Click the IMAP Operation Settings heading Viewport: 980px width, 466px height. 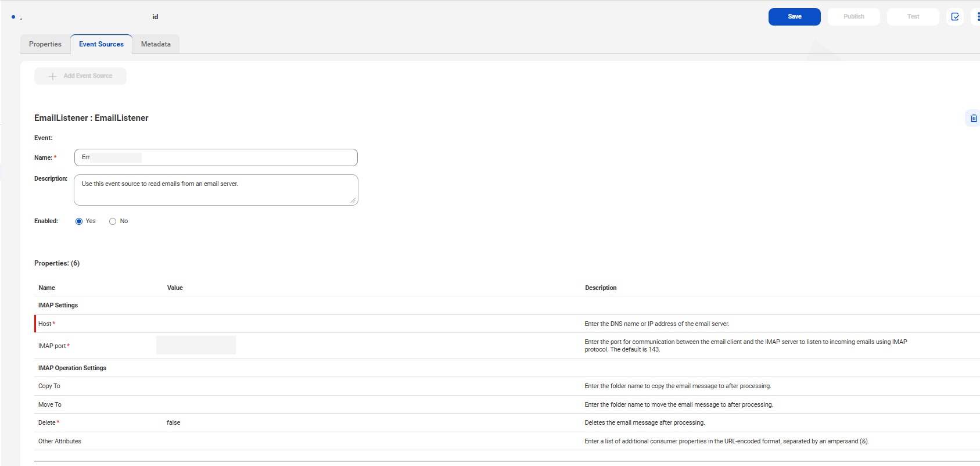tap(73, 368)
